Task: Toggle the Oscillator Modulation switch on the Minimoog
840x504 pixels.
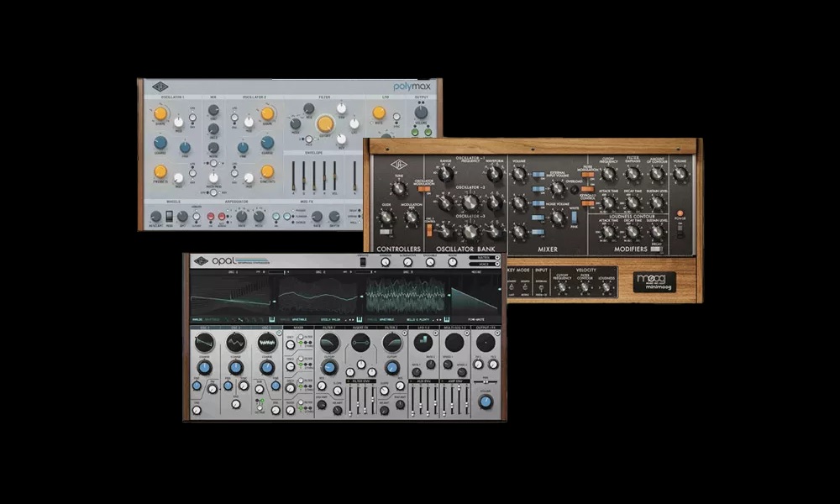Action: click(x=425, y=190)
